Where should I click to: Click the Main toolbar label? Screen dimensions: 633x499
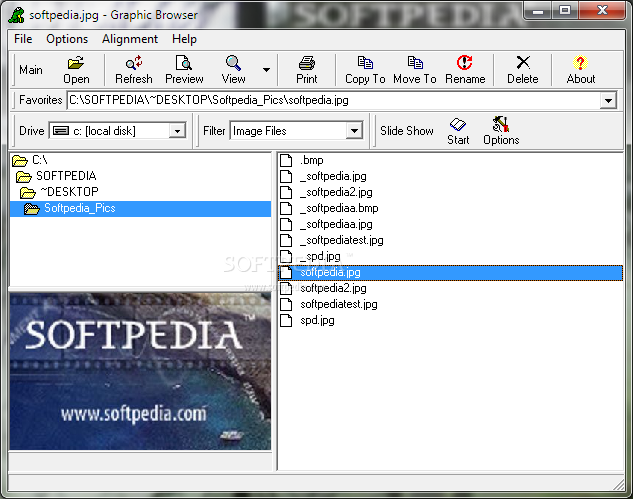31,70
